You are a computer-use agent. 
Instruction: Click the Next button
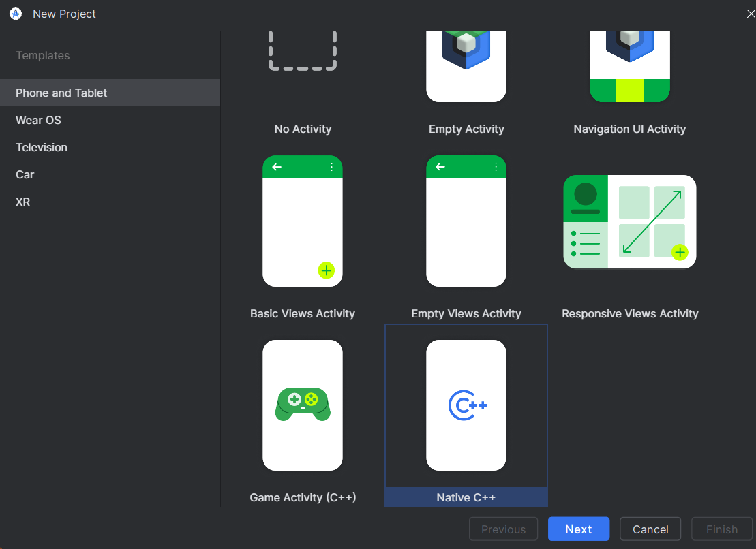coord(578,529)
